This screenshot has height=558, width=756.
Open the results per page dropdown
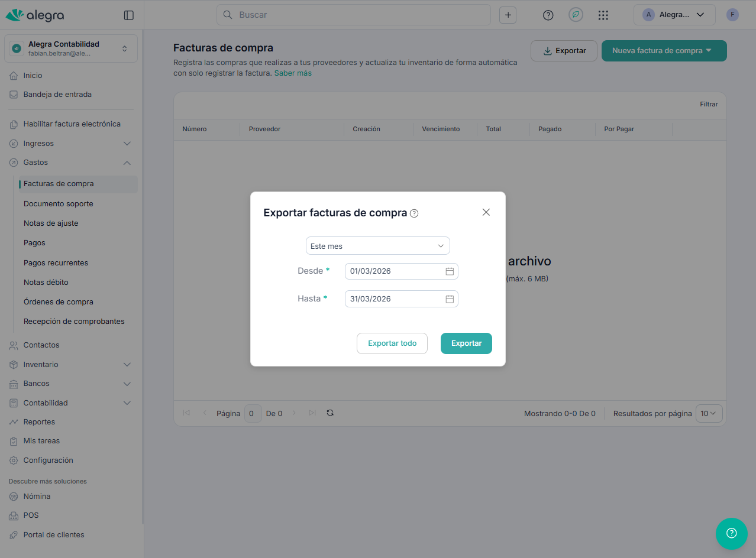[x=709, y=413]
